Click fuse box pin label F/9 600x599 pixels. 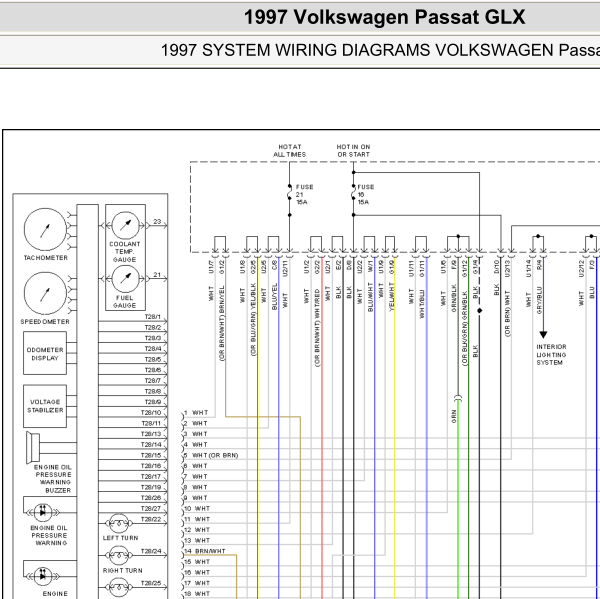pyautogui.click(x=454, y=264)
